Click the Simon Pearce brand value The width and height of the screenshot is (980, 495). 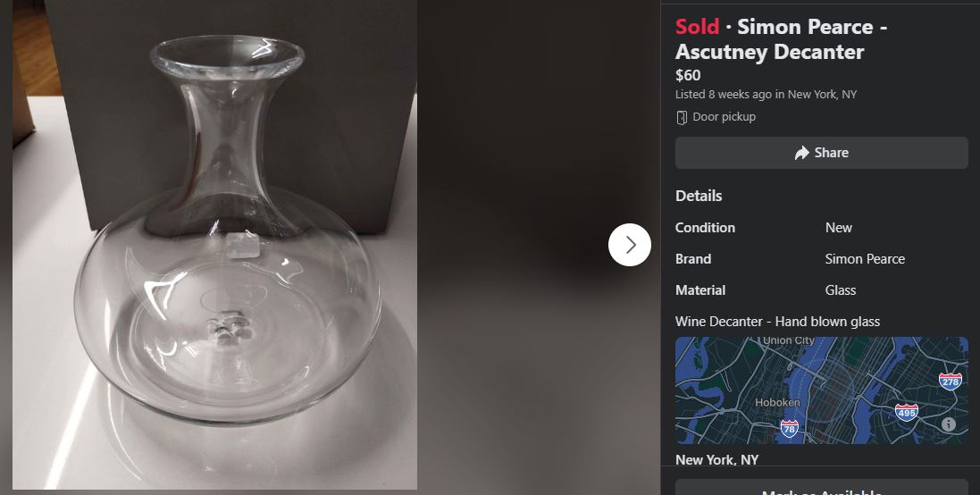(865, 259)
